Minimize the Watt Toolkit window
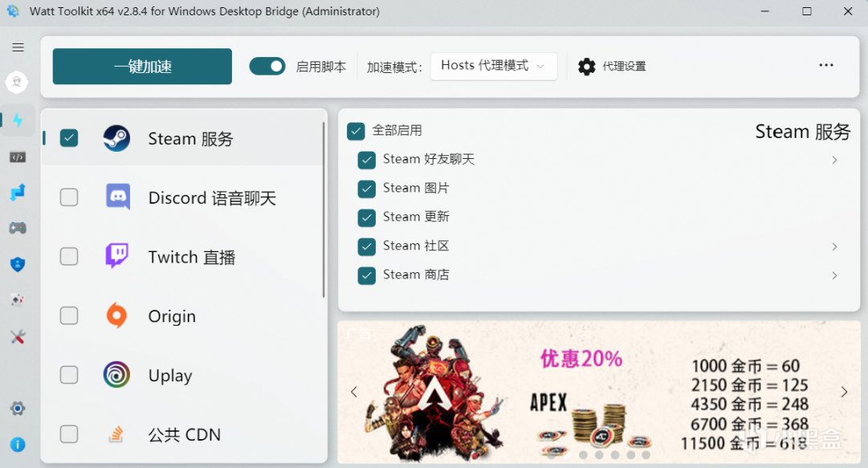This screenshot has width=868, height=468. click(x=765, y=11)
